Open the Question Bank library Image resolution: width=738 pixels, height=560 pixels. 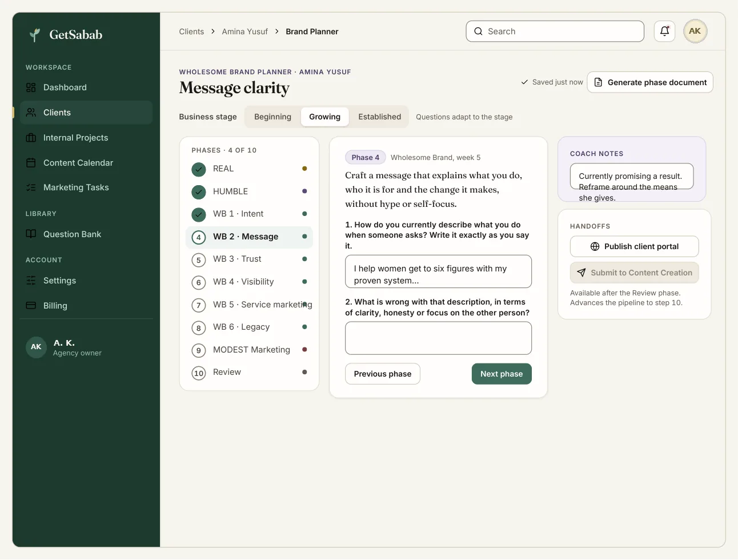pos(86,234)
